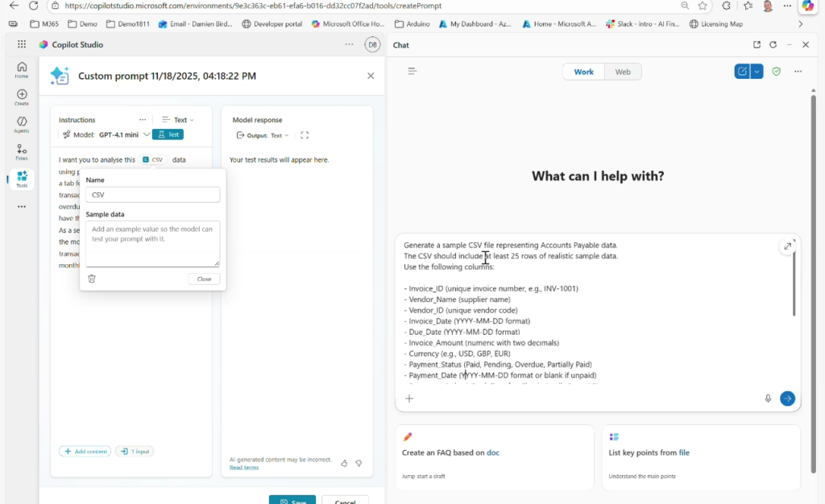Open the Output Text dropdown

[x=263, y=135]
